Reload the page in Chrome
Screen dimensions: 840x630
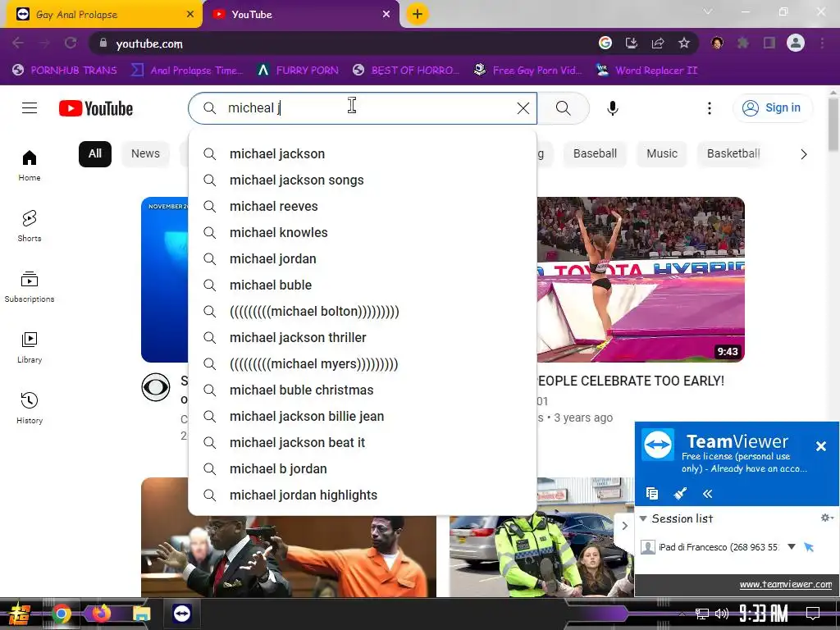click(x=71, y=43)
